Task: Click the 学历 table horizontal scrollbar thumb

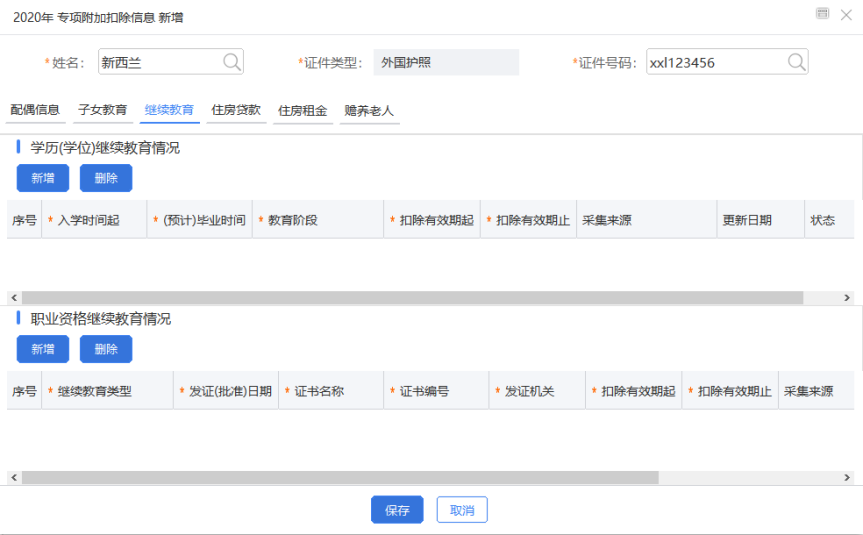Action: coord(412,298)
